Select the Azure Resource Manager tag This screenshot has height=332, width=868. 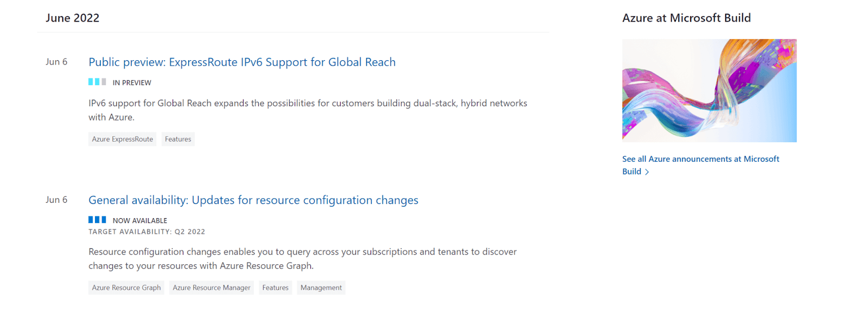coord(212,288)
